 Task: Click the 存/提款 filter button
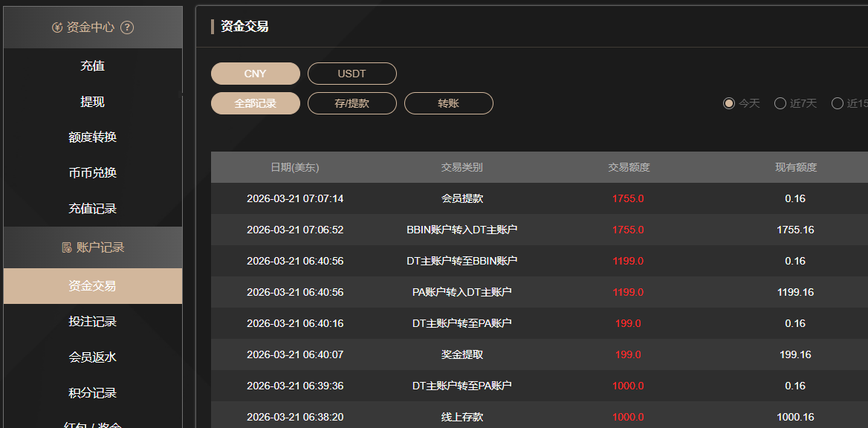[352, 103]
